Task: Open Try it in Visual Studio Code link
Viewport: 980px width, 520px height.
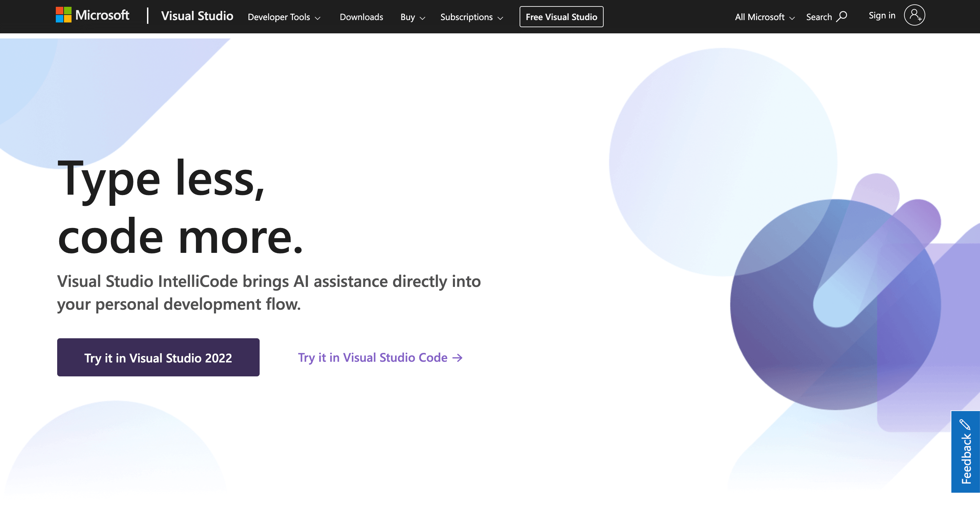Action: (380, 358)
